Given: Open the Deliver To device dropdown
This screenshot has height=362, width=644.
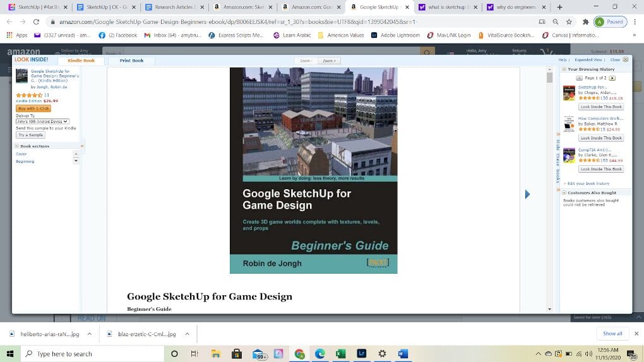Looking at the screenshot, I should pos(42,122).
